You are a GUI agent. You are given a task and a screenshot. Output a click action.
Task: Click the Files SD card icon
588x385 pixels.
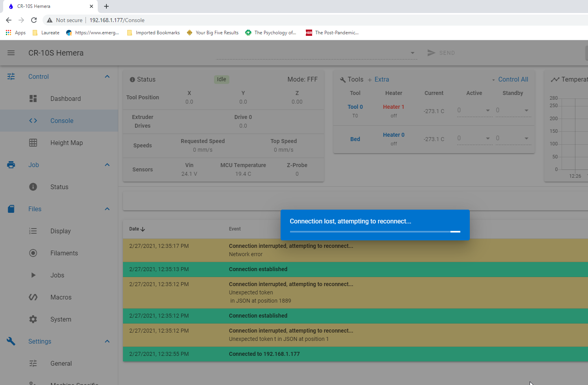(x=11, y=209)
